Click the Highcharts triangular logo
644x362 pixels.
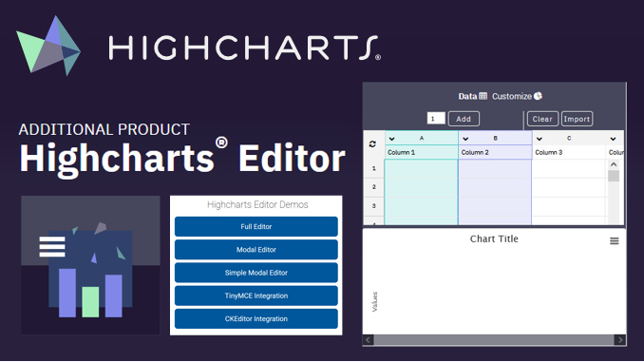(48, 46)
